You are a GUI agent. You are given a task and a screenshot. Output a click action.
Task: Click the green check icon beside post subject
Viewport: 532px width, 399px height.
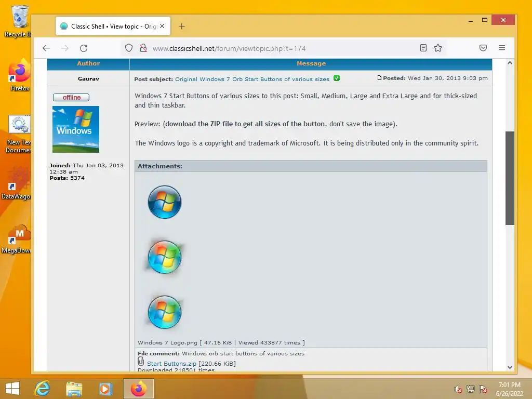click(336, 78)
